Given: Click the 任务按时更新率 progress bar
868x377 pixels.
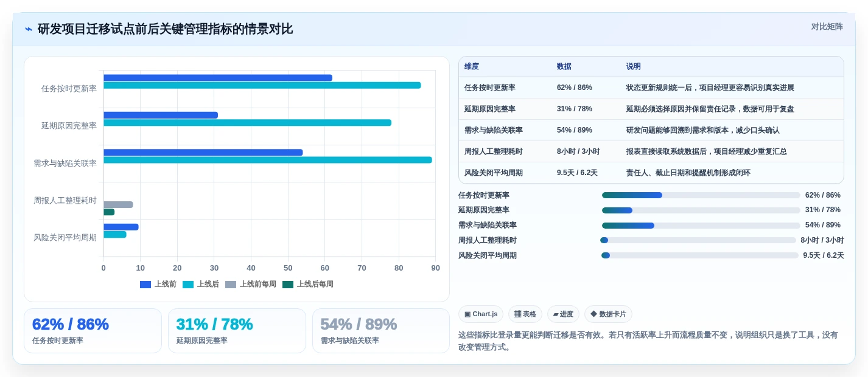Looking at the screenshot, I should [701, 195].
